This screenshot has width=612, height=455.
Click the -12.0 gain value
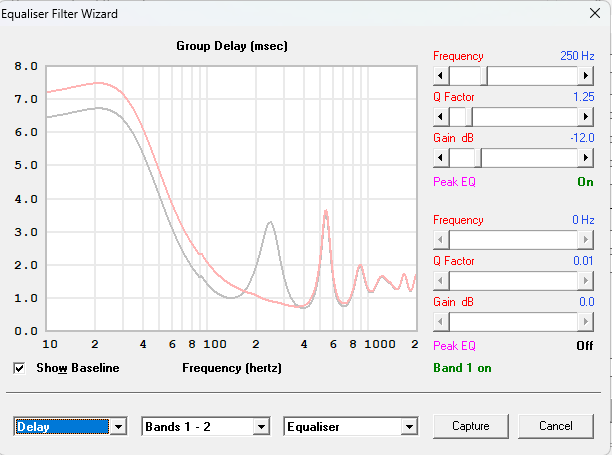coord(582,138)
